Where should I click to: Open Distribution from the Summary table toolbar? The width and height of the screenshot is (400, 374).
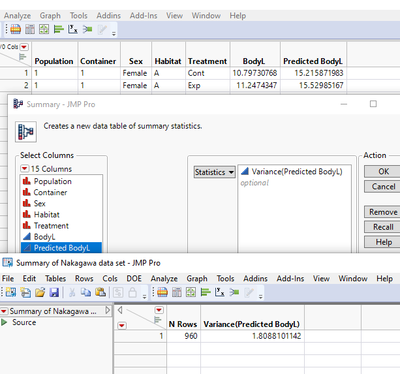205,292
